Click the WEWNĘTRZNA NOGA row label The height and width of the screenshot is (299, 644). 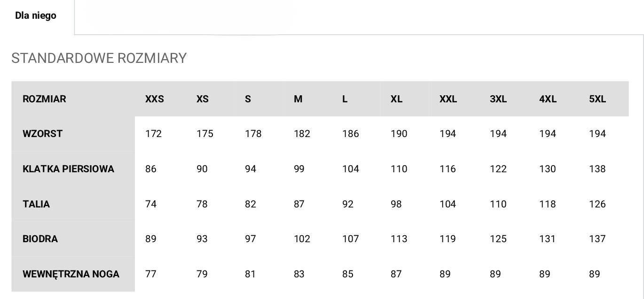click(71, 274)
